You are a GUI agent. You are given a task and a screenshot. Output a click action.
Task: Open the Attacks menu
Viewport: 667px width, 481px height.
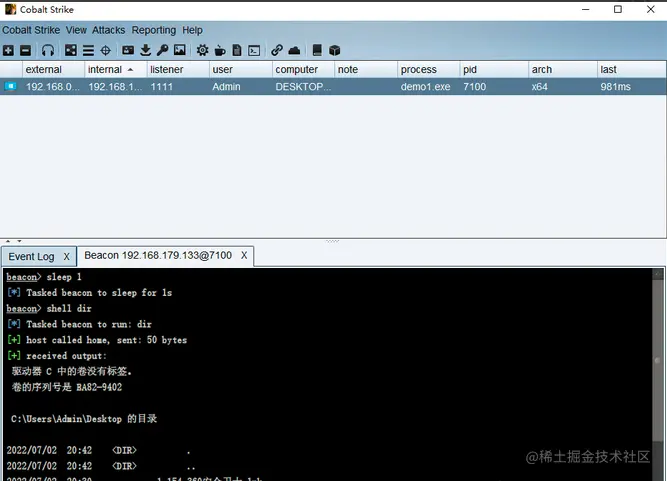[108, 30]
